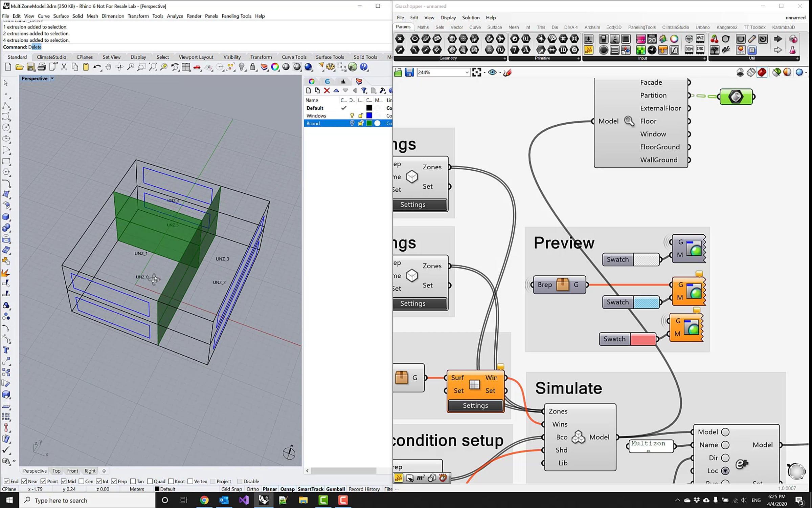Switch to the Top viewport tab
812x508 pixels.
tap(56, 471)
